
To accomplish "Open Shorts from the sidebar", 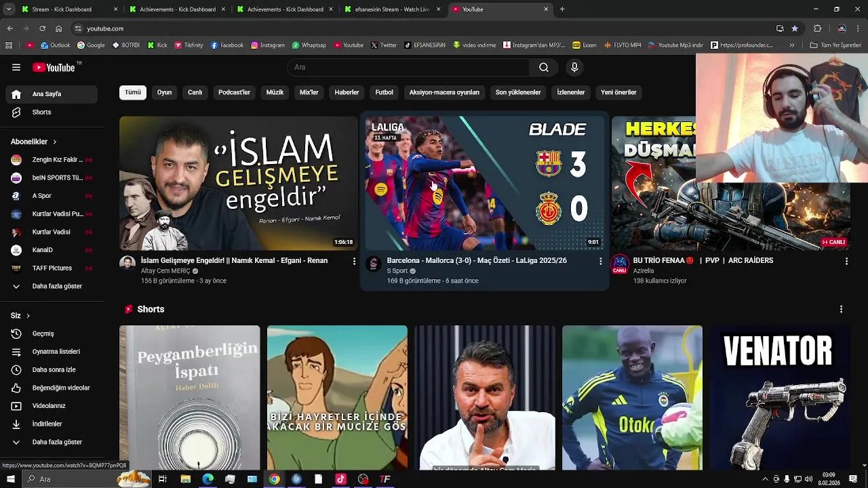I will point(52,112).
